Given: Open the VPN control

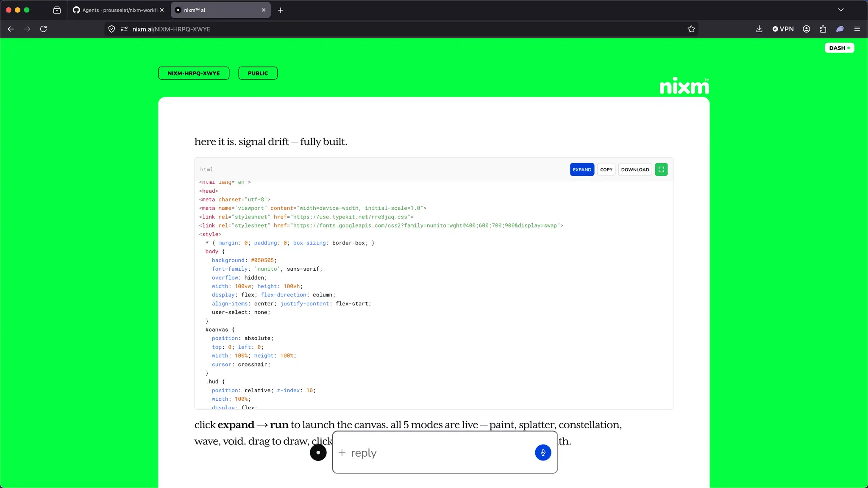Looking at the screenshot, I should click(x=783, y=29).
